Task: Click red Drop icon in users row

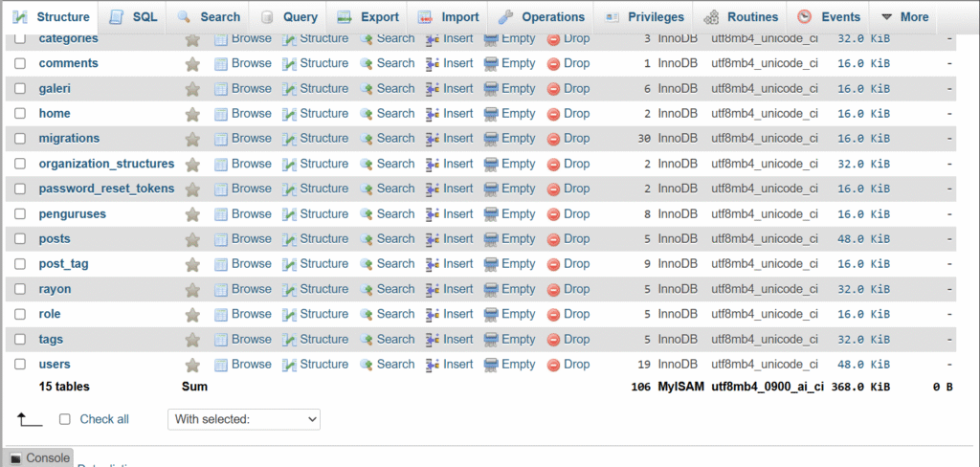Action: (x=553, y=365)
